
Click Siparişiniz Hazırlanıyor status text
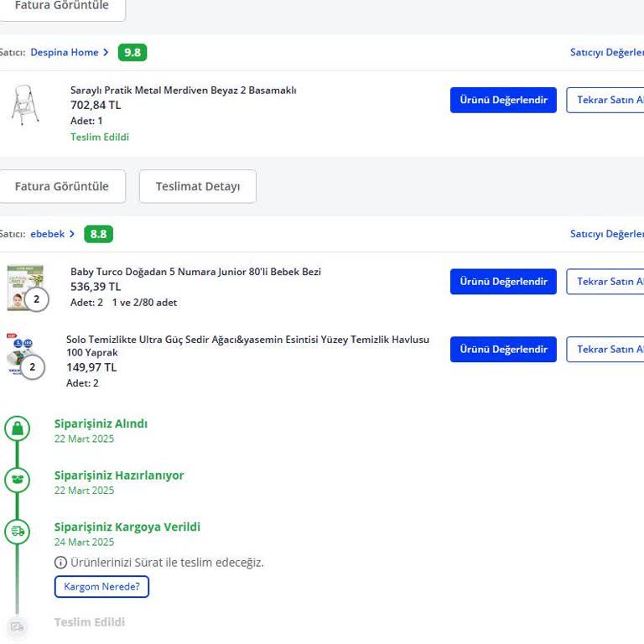(119, 475)
